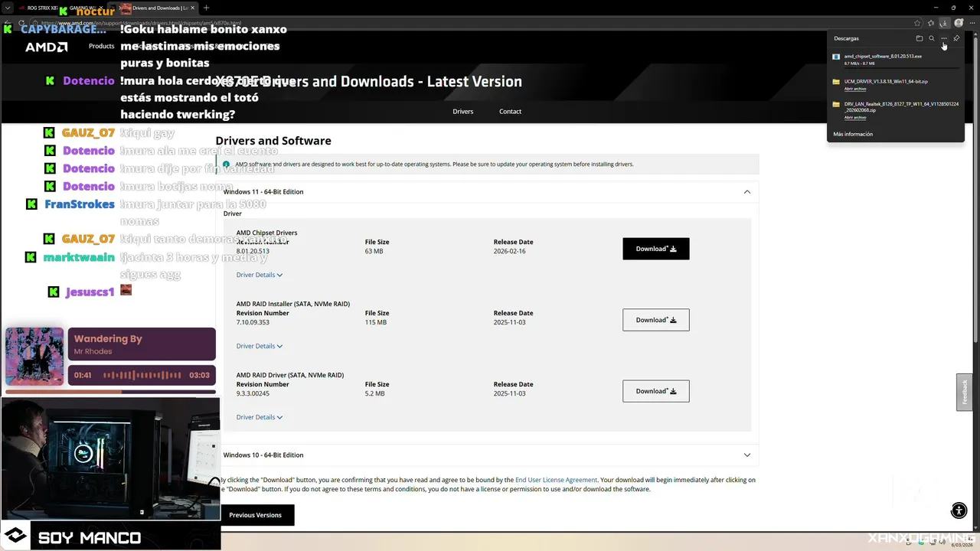The image size is (980, 551).
Task: Open a new browser tab
Action: point(206,8)
